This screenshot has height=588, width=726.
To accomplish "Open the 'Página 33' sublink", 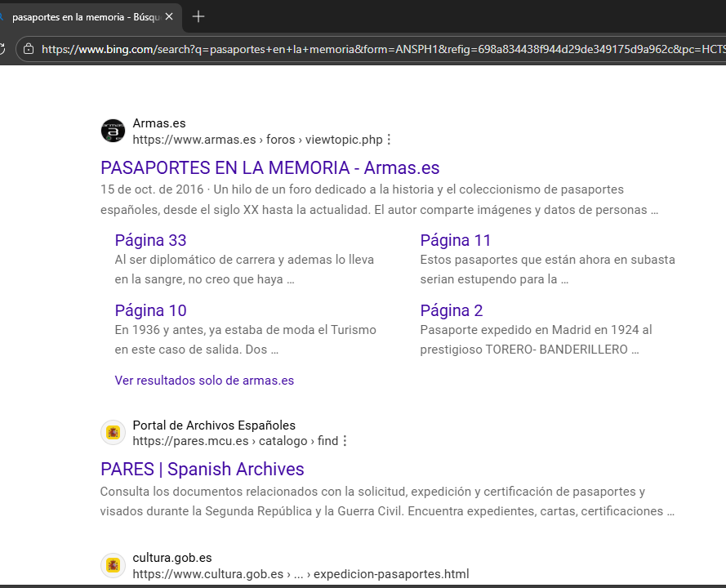I will (x=150, y=240).
